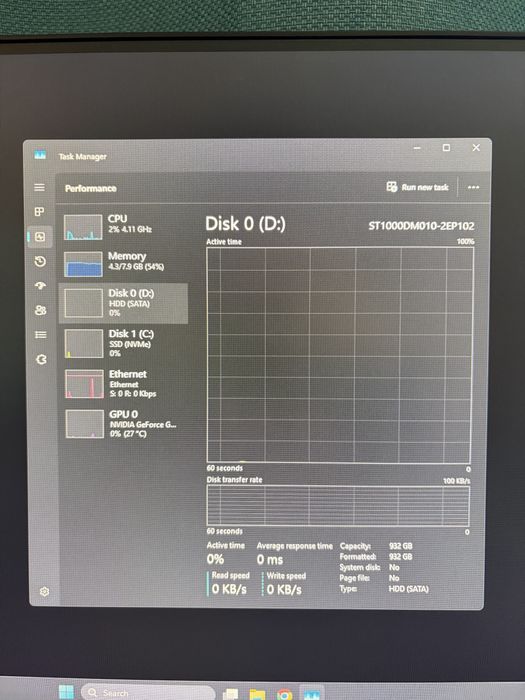Open the Task Manager hamburger navigation menu
The width and height of the screenshot is (525, 700).
pyautogui.click(x=39, y=188)
